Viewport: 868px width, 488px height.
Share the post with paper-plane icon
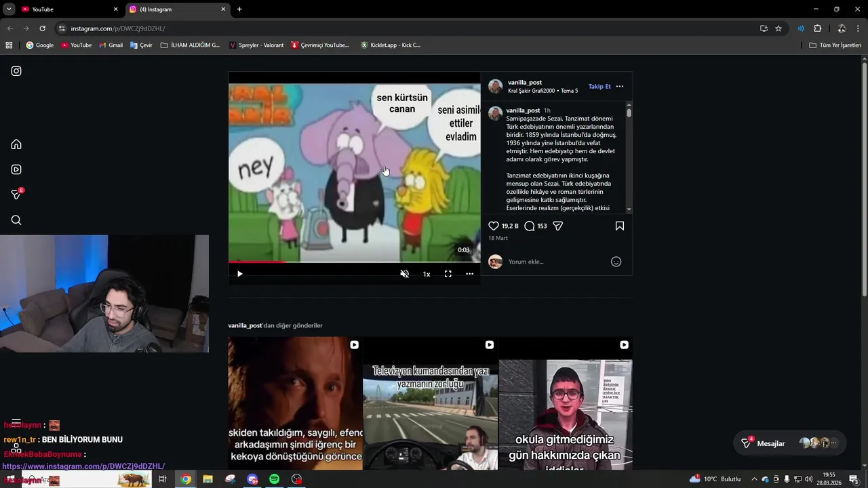tap(557, 226)
